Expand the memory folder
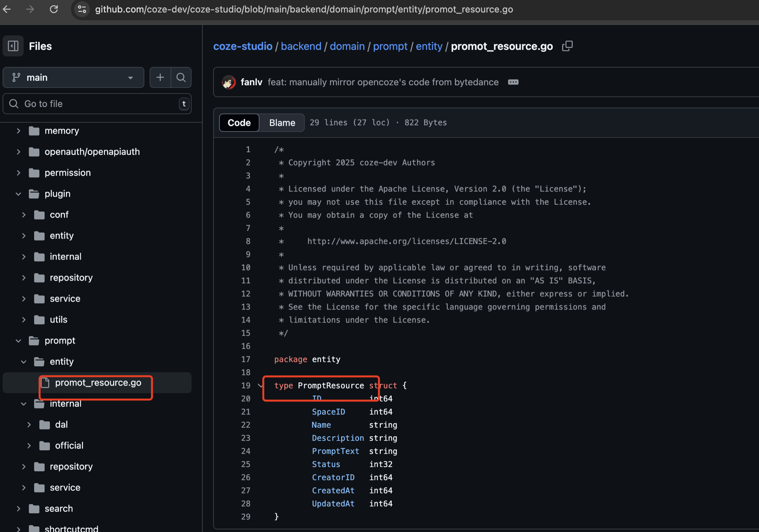This screenshot has height=532, width=759. click(18, 131)
